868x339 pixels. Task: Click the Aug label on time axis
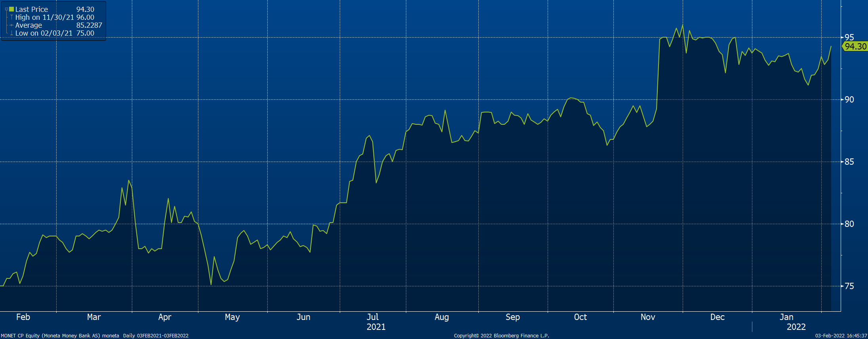442,317
